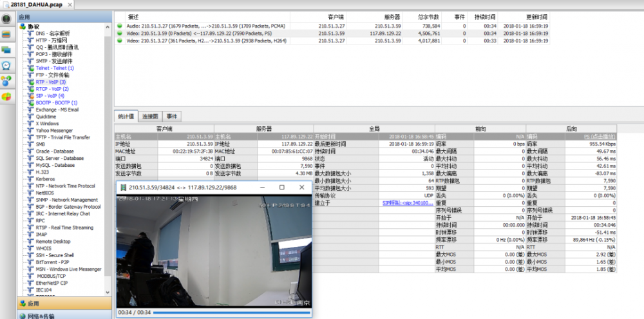Select BOOTP - BOOTP (1) in protocol tree
644x319 pixels.
click(x=56, y=102)
